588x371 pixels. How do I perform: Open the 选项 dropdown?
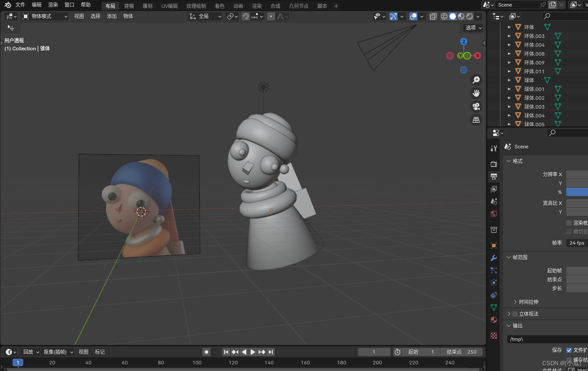[473, 27]
